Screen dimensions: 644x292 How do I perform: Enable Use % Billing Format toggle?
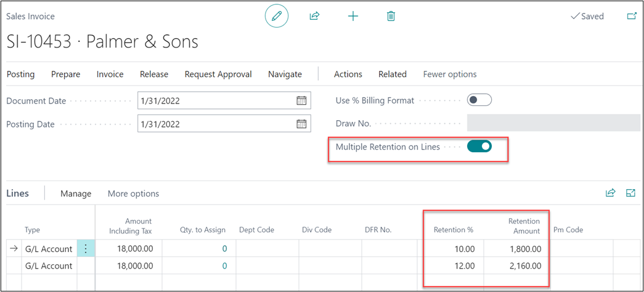[479, 100]
